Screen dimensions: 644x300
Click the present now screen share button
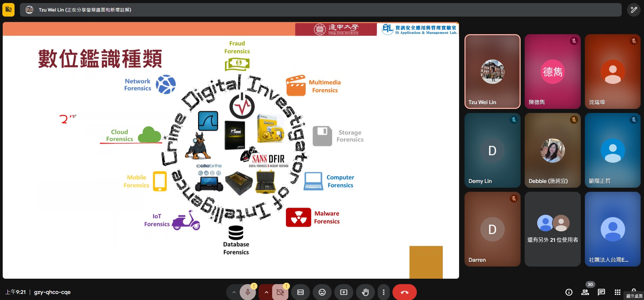(x=343, y=292)
